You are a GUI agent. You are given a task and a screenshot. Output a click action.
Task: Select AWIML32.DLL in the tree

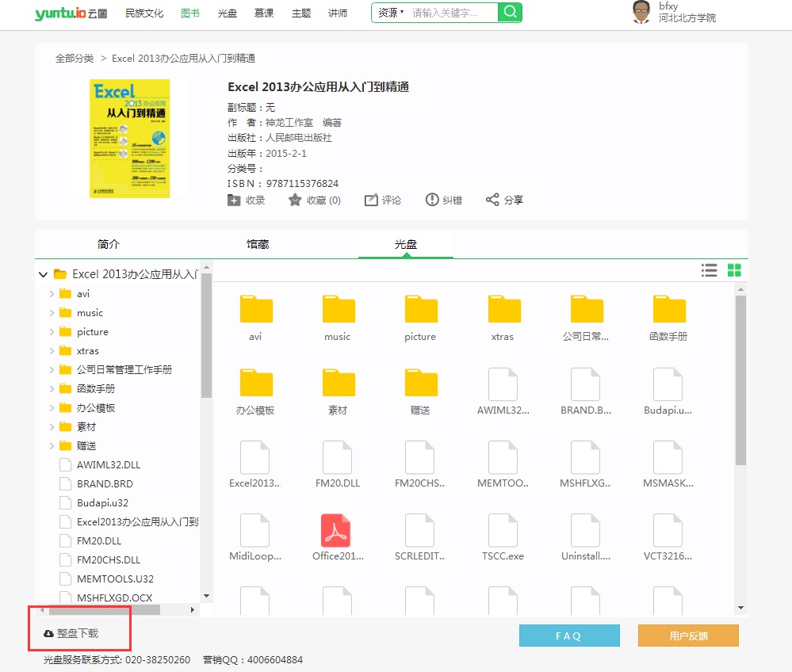[108, 464]
